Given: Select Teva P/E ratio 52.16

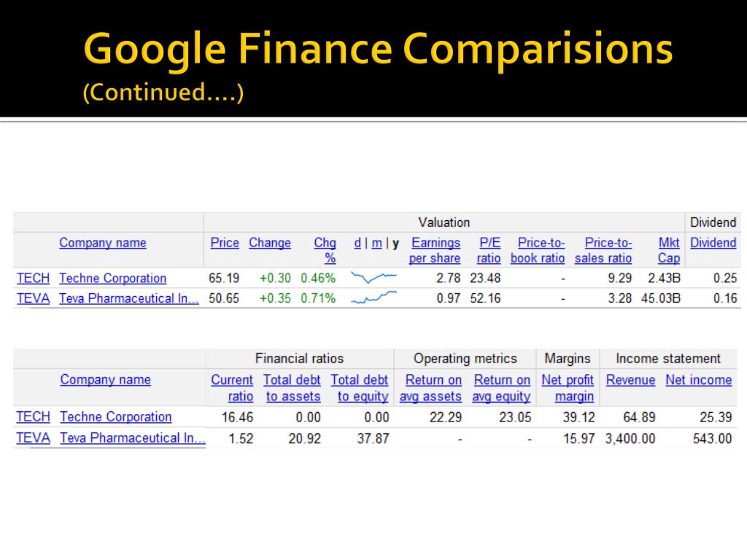Looking at the screenshot, I should 485,298.
